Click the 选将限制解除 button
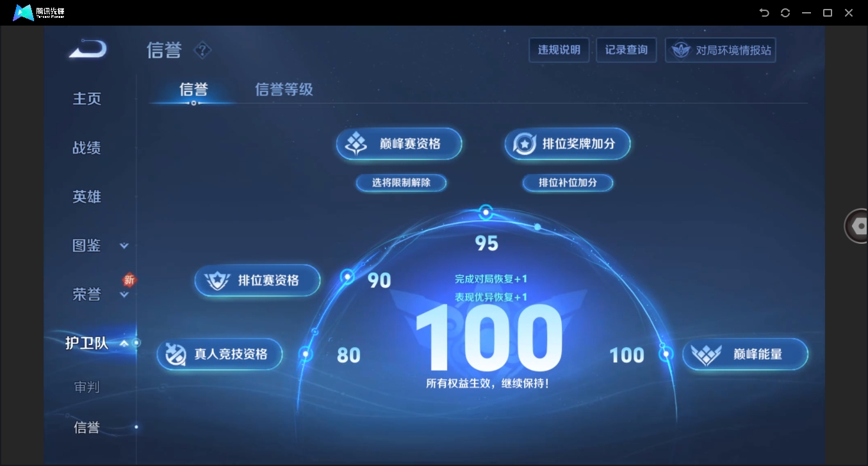868x466 pixels. (401, 183)
